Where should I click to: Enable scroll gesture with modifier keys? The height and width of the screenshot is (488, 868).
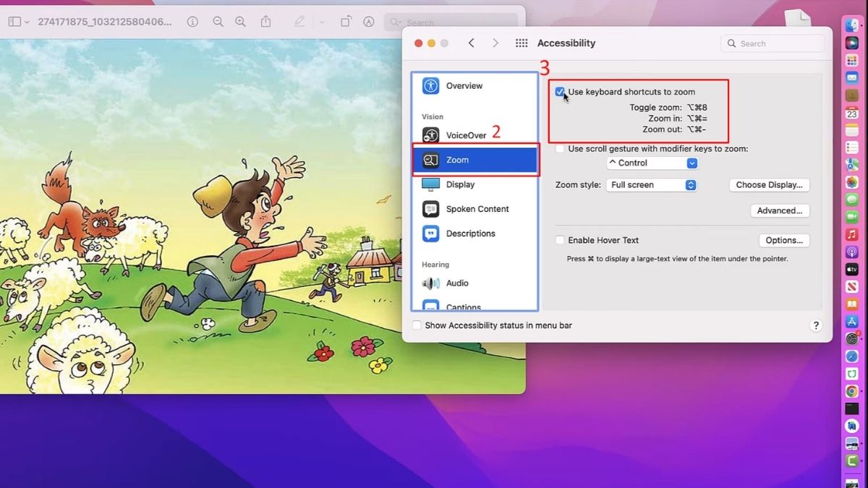point(560,149)
